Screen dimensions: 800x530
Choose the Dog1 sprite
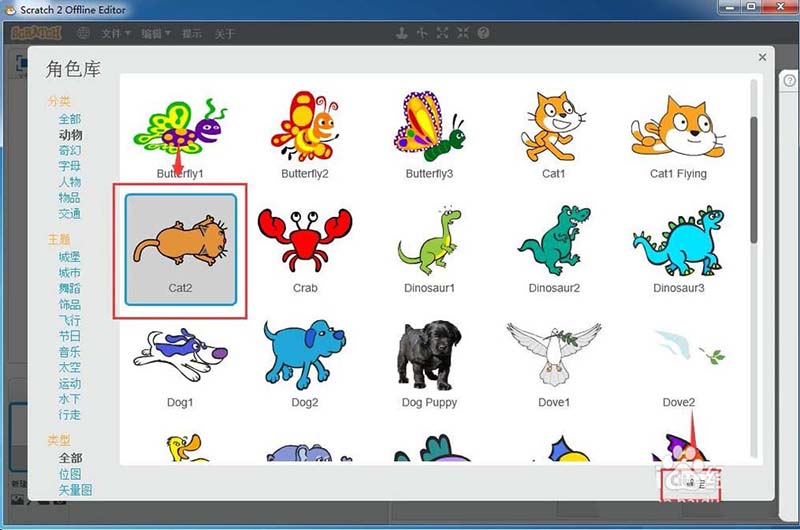pos(180,365)
